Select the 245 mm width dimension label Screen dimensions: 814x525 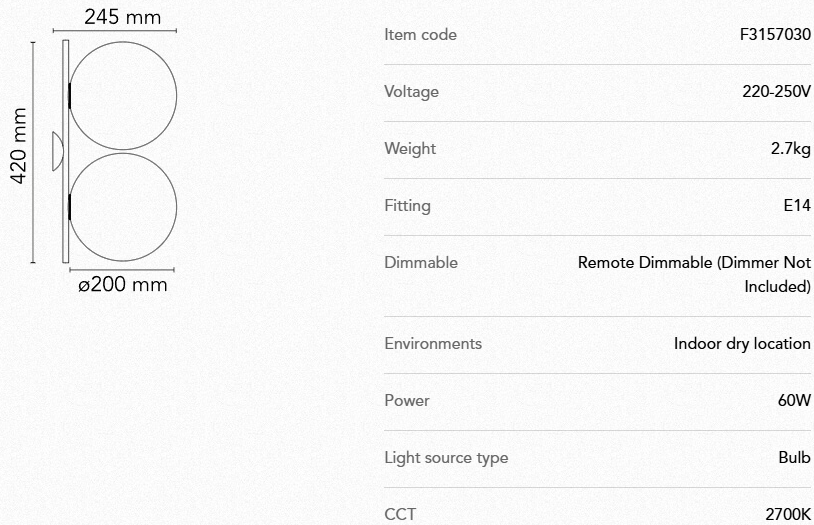point(122,16)
